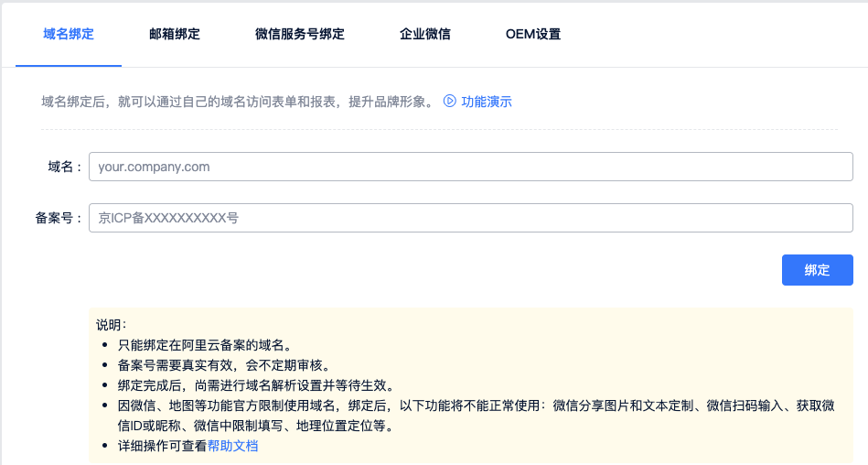
Task: Click the domain binding description sentence
Action: pyautogui.click(x=238, y=102)
